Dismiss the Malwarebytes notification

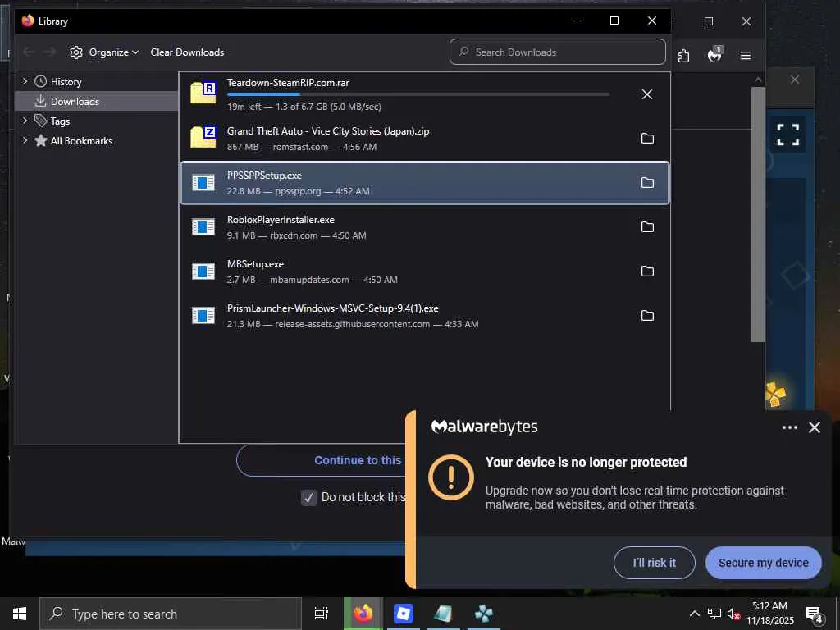(x=815, y=427)
